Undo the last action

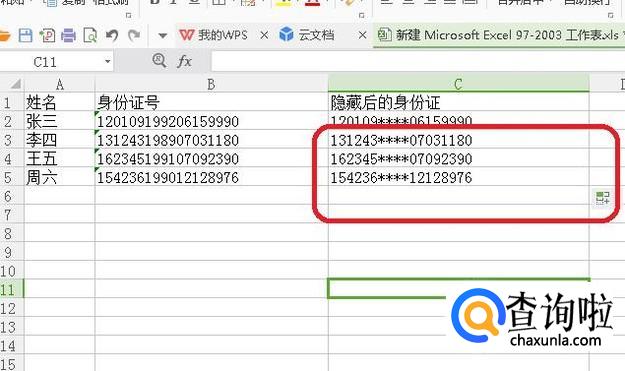(x=112, y=36)
